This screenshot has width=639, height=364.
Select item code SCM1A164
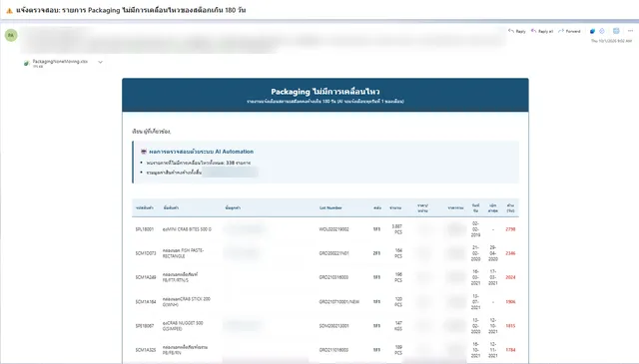tap(146, 302)
